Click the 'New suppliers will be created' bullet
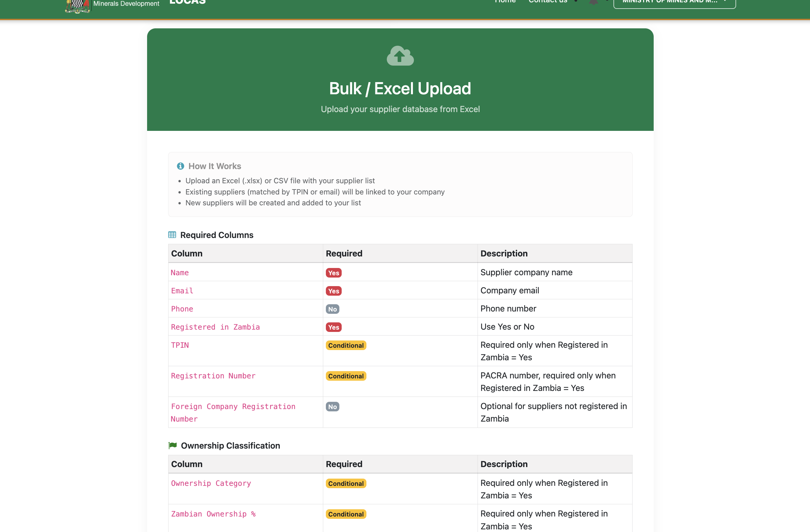Image resolution: width=810 pixels, height=532 pixels. point(273,203)
